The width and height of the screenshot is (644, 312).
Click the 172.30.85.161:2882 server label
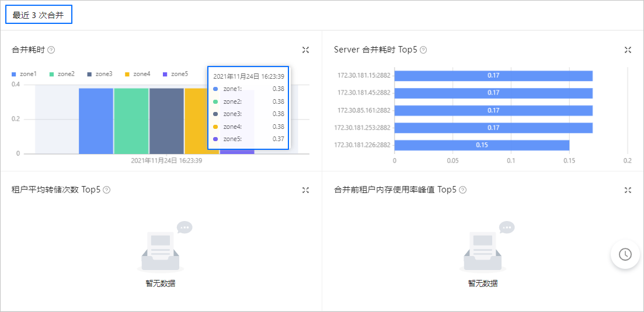[x=364, y=111]
